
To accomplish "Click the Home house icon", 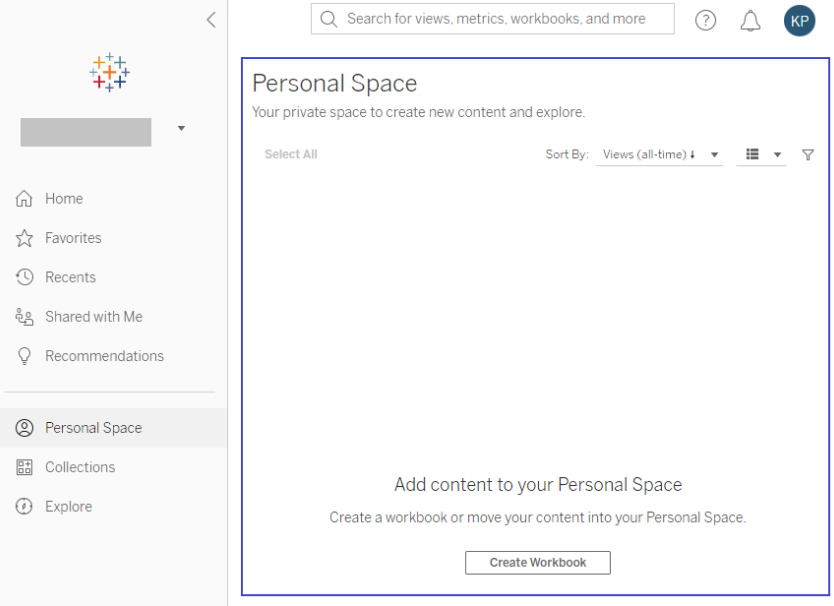I will [25, 199].
